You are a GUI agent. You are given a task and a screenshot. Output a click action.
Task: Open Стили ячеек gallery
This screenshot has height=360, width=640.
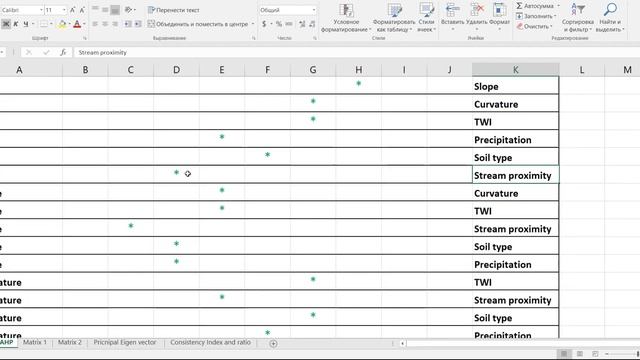427,18
